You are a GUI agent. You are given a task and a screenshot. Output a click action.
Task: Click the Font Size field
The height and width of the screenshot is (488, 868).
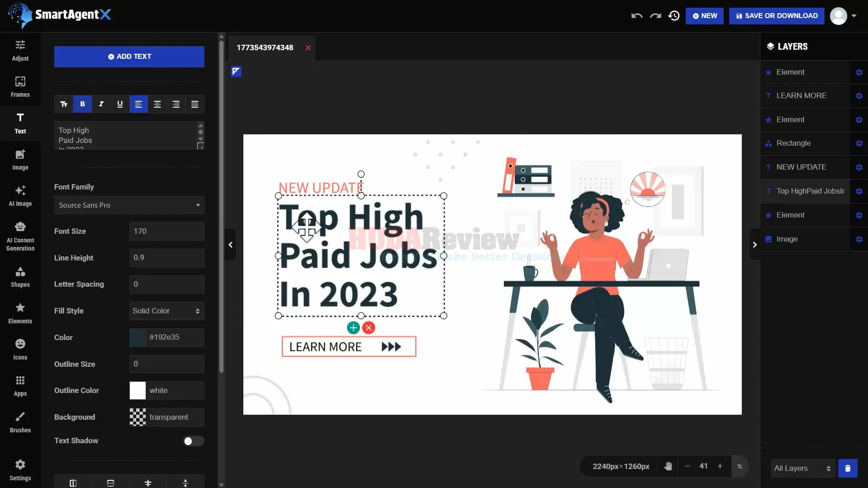(166, 231)
